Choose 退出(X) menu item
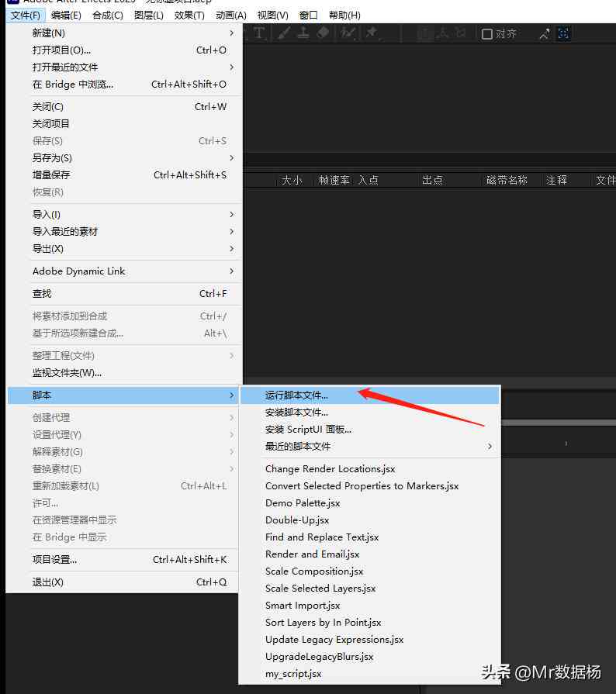The height and width of the screenshot is (694, 616). [x=123, y=582]
